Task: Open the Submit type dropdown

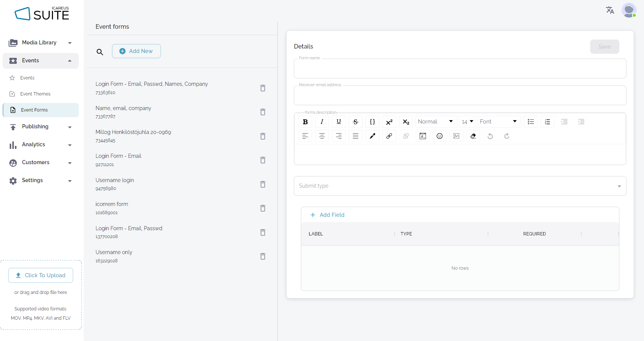Action: pos(460,186)
